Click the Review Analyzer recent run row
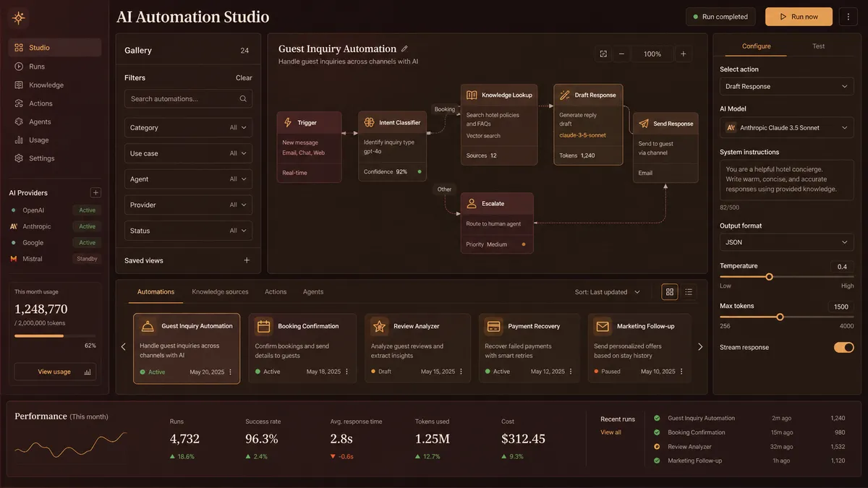This screenshot has height=488, width=868. [x=749, y=447]
